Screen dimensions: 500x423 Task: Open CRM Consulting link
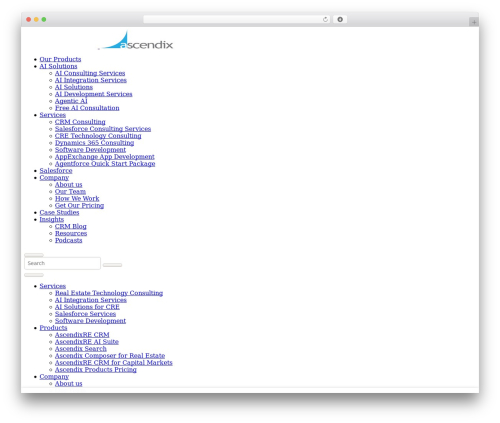click(80, 122)
